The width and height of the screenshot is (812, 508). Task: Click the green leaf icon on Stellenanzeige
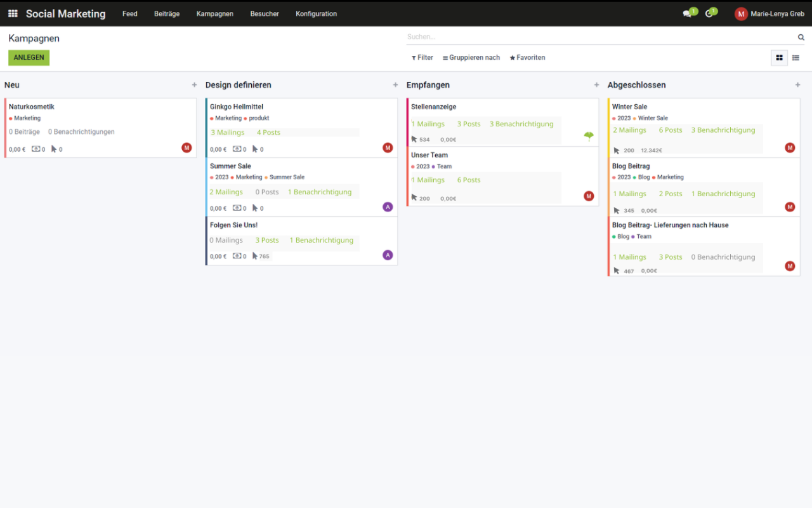tap(589, 136)
